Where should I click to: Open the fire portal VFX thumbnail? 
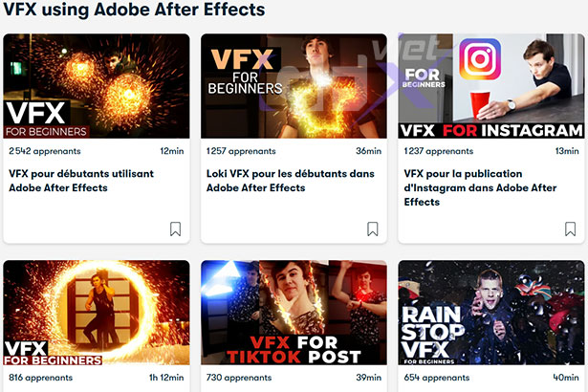97,313
